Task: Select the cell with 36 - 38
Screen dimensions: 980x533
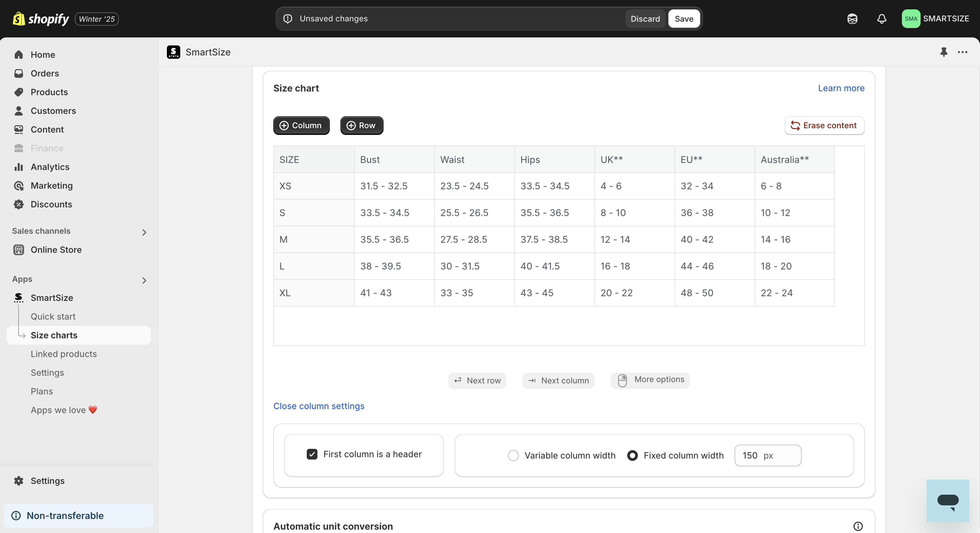Action: click(715, 213)
